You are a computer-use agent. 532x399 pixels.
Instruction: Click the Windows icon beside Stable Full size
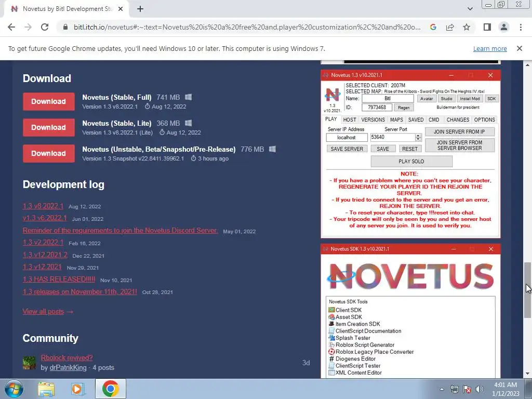coord(188,97)
